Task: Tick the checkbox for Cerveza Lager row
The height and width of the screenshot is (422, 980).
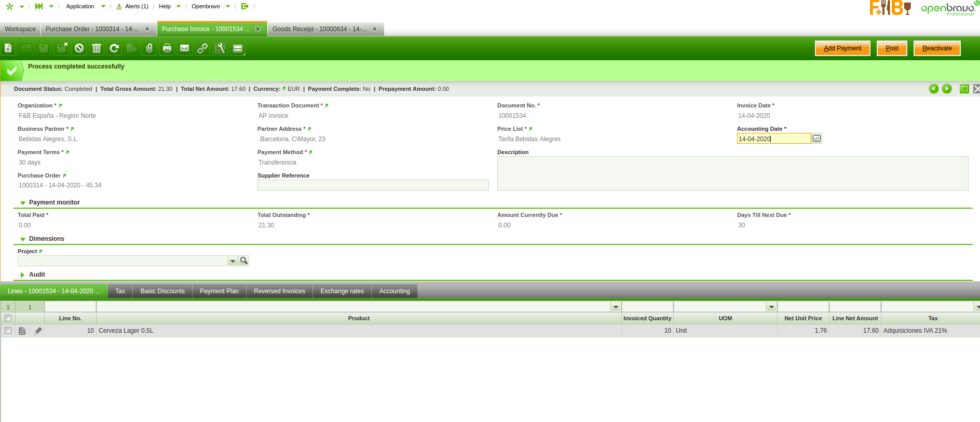Action: [x=8, y=331]
